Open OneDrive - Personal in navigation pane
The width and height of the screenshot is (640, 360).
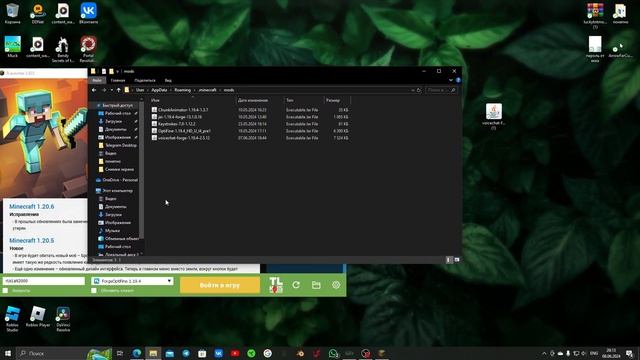coord(117,180)
